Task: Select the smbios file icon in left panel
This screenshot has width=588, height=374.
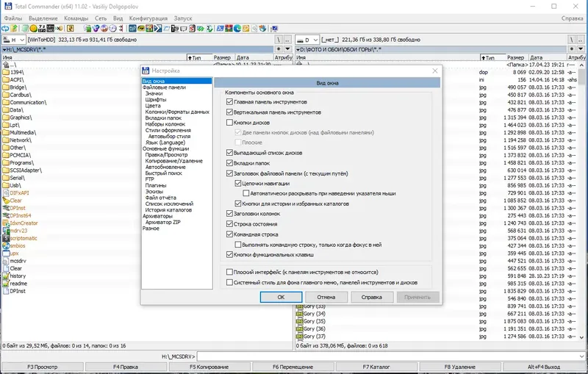Action: coord(6,245)
